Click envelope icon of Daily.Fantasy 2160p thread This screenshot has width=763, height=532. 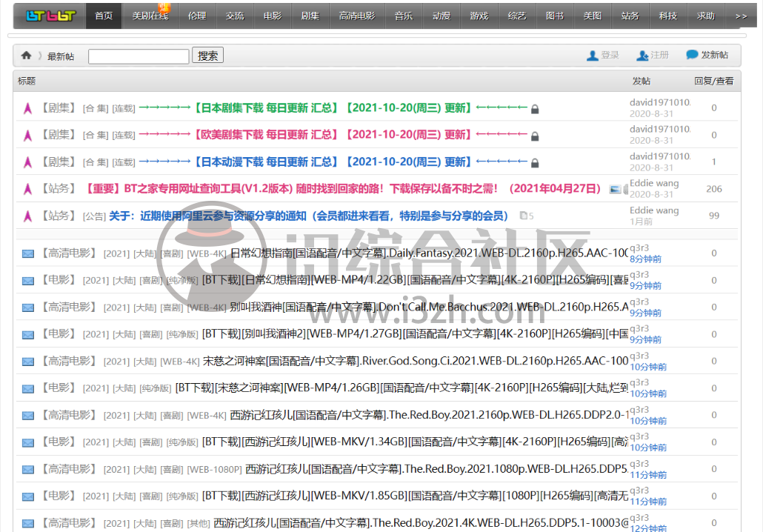point(28,253)
